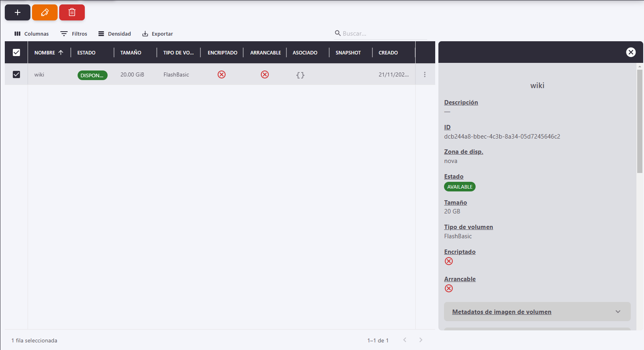Viewport: 644px width, 350px height.
Task: Click the plus icon to create a volume
Action: point(18,12)
